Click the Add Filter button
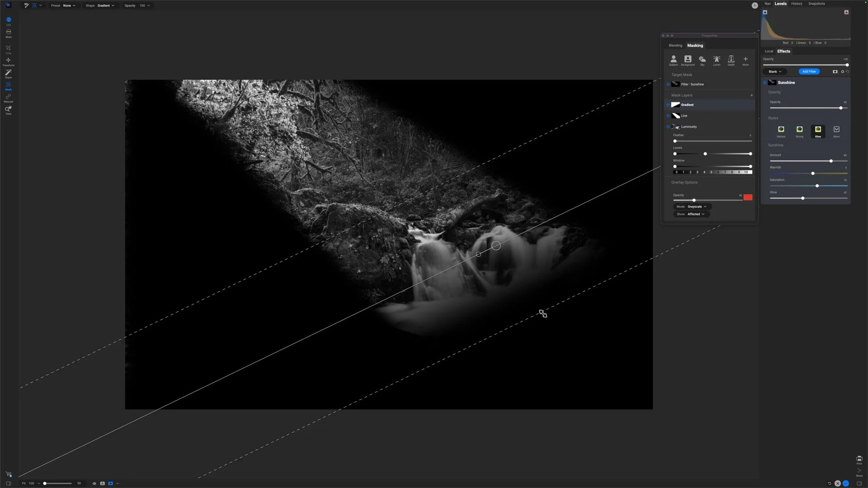Image resolution: width=868 pixels, height=488 pixels. pyautogui.click(x=809, y=71)
